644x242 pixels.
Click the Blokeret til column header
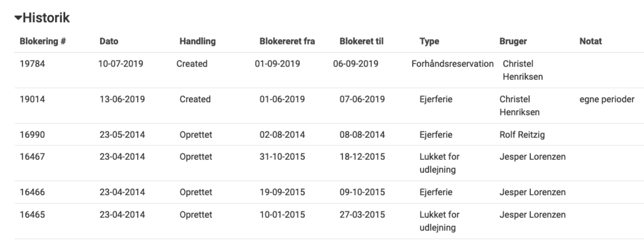pos(362,41)
